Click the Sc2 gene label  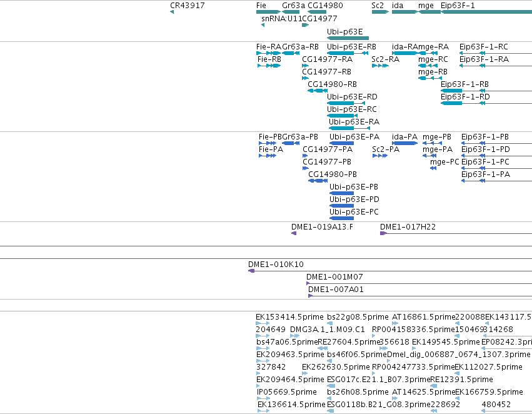click(x=378, y=6)
